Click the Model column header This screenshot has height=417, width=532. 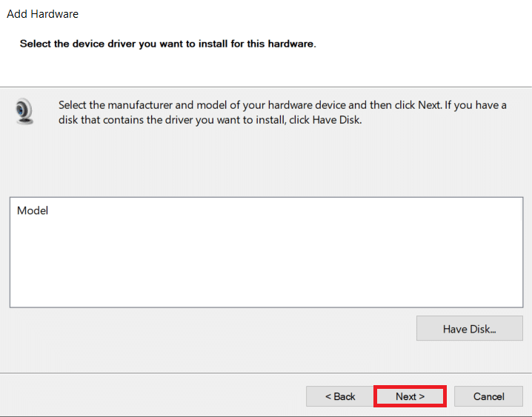click(x=33, y=211)
